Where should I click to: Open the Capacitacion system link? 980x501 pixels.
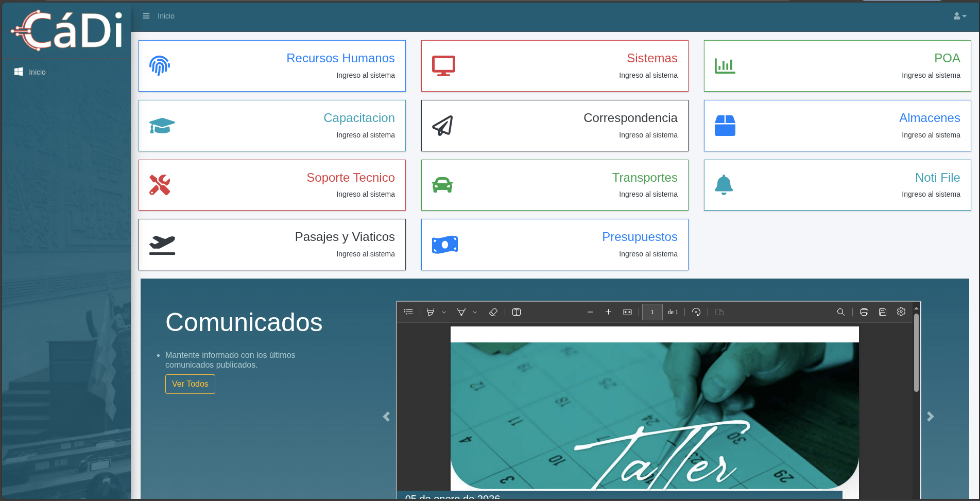point(359,118)
